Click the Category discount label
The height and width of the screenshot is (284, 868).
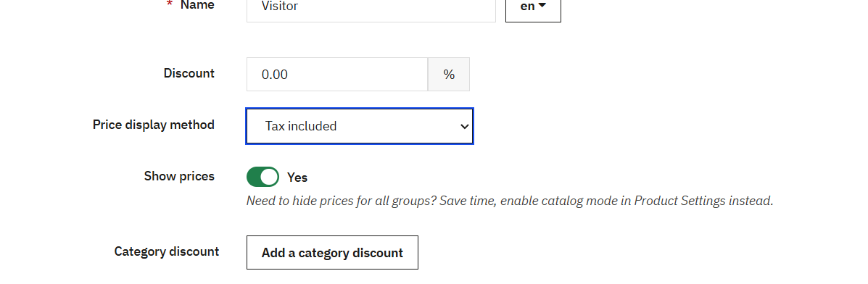[x=167, y=251]
